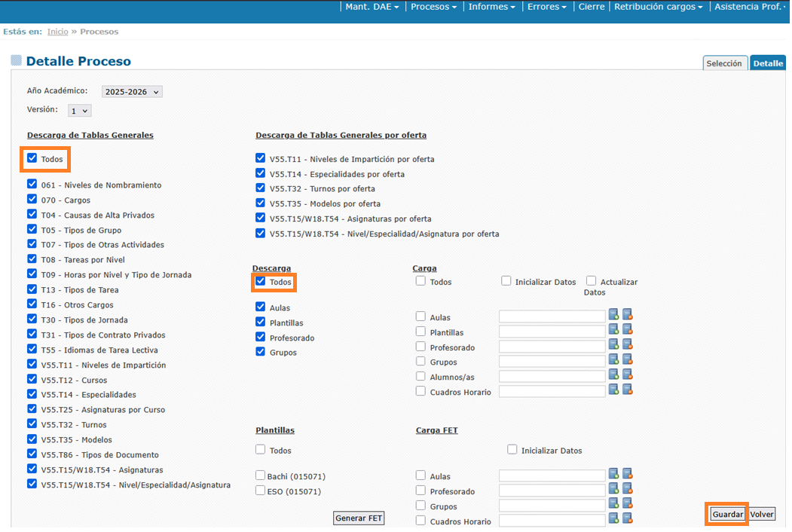Switch to the Detalle tab
Viewport: 792px width, 532px height.
point(768,63)
